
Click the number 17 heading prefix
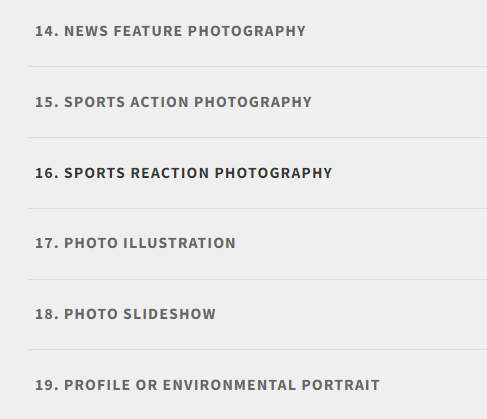47,243
